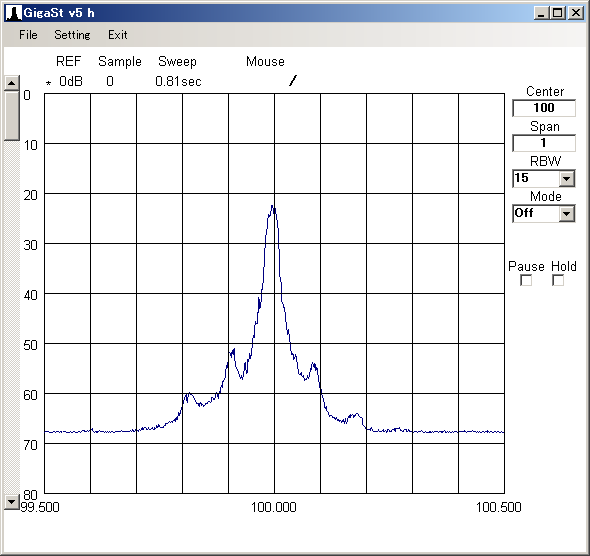This screenshot has width=590, height=556.
Task: Open the File menu
Action: point(28,35)
